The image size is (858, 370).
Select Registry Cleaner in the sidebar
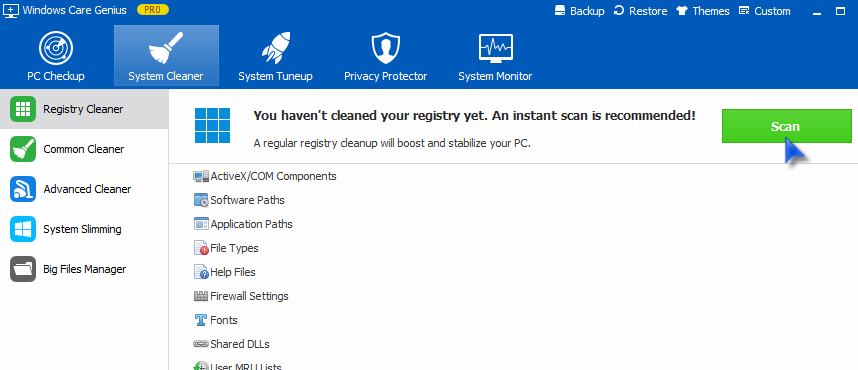coord(84,109)
